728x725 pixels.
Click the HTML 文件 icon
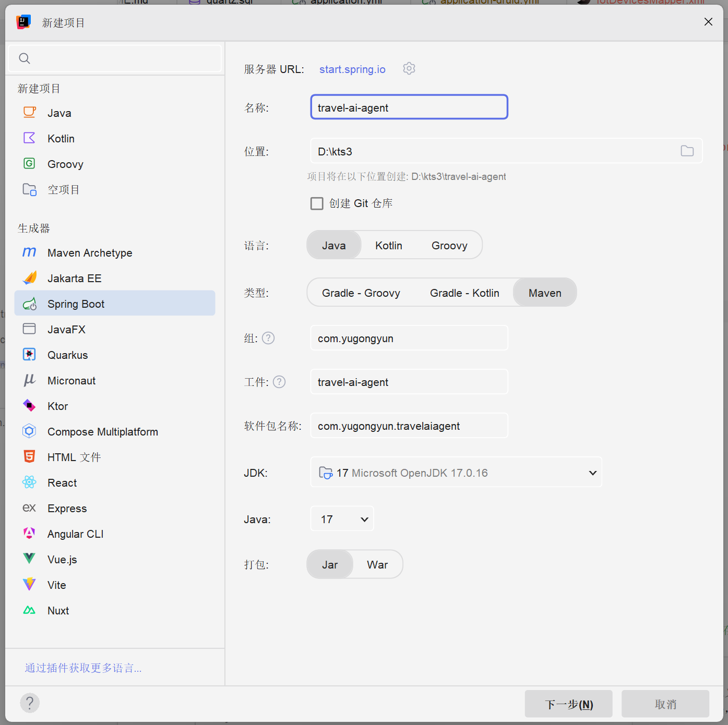(30, 457)
